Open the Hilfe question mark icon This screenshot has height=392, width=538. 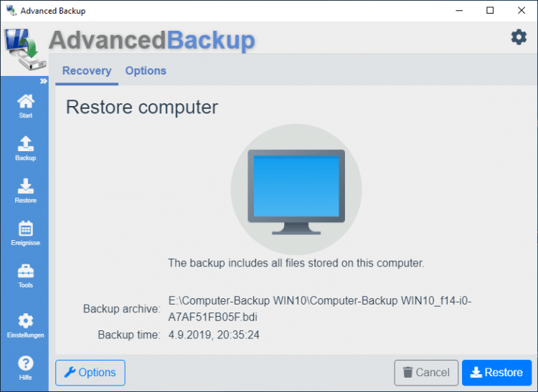coord(25,364)
